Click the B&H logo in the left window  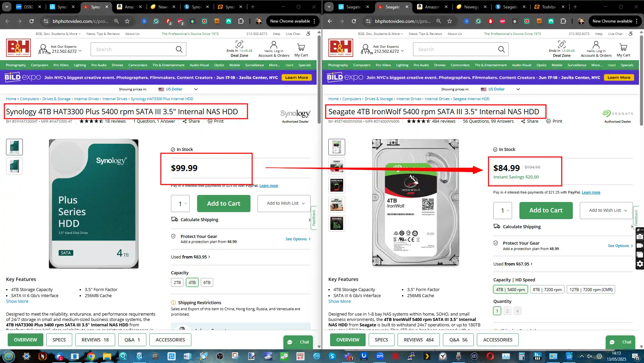click(x=18, y=47)
